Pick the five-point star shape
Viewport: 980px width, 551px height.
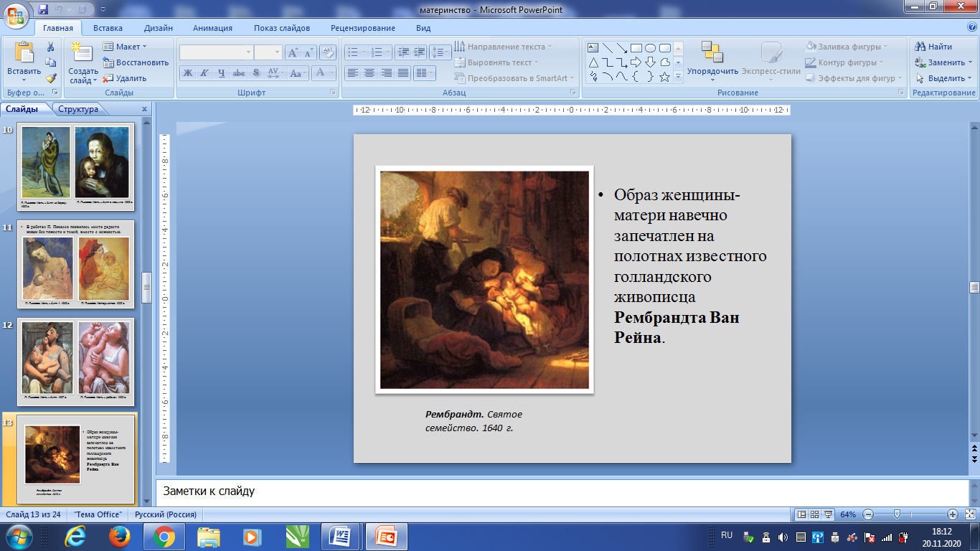(x=664, y=77)
